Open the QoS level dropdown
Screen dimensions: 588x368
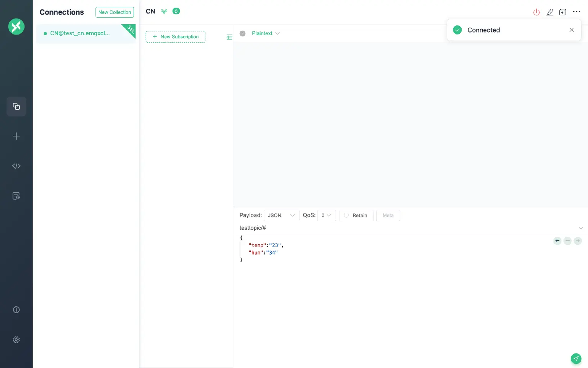pos(326,215)
